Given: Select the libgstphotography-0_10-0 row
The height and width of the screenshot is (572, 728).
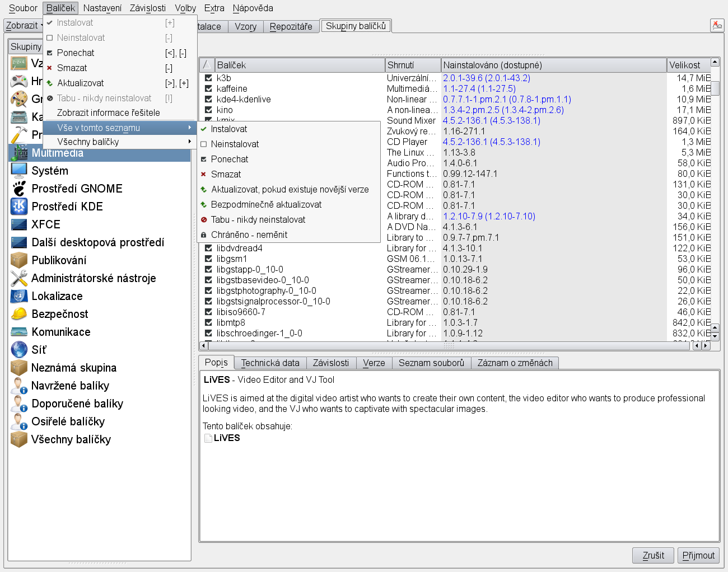Looking at the screenshot, I should click(x=455, y=290).
